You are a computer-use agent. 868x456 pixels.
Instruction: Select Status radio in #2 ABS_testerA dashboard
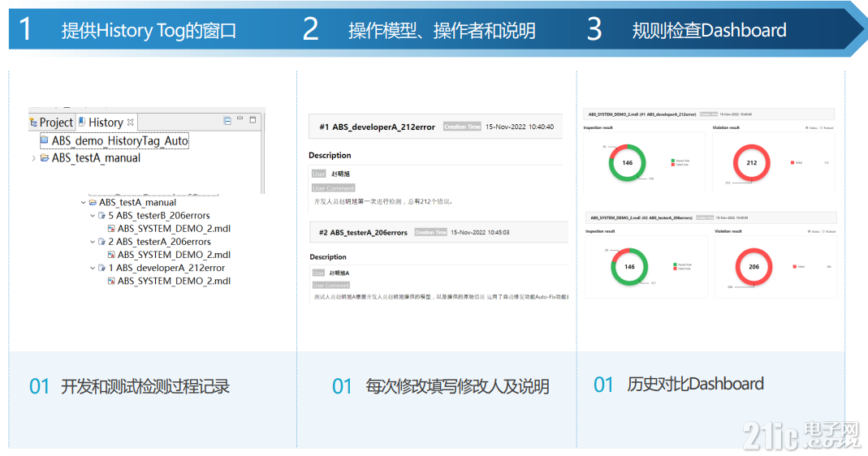coord(810,231)
